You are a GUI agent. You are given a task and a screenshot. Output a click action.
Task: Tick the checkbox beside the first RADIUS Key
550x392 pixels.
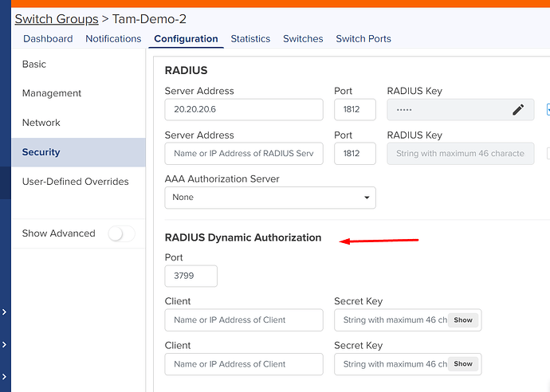(548, 110)
